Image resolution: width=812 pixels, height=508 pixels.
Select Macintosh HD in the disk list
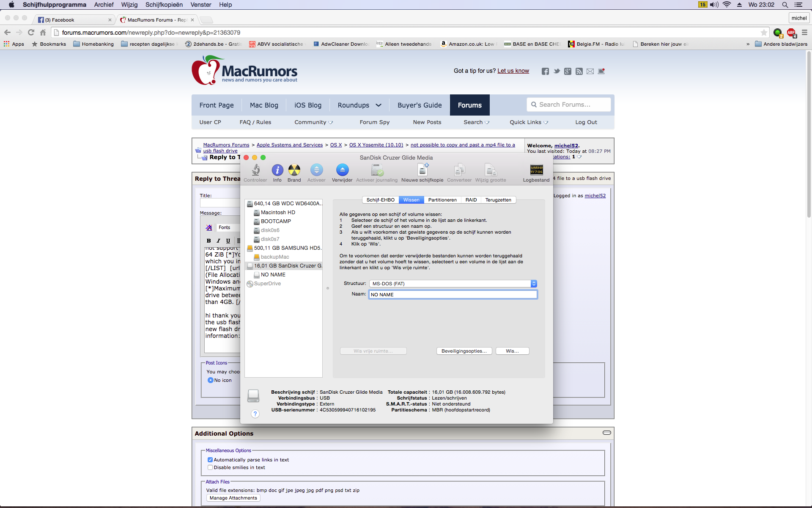278,213
